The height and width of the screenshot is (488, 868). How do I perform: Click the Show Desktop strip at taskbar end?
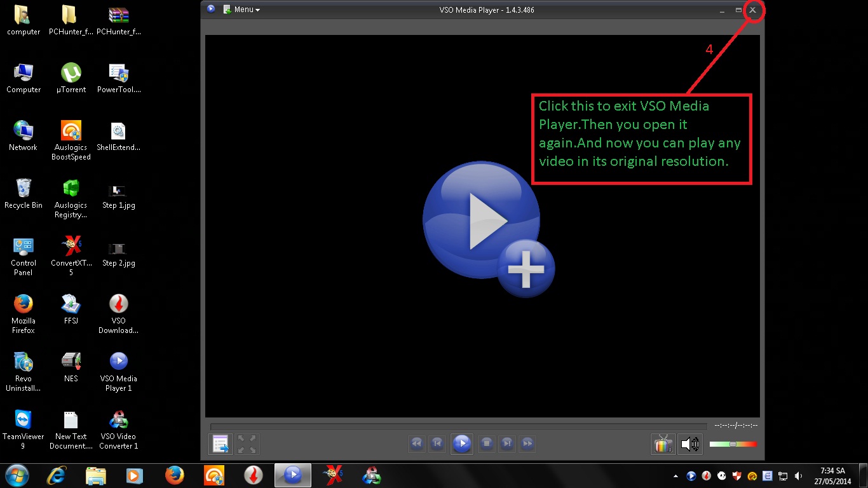click(x=863, y=476)
